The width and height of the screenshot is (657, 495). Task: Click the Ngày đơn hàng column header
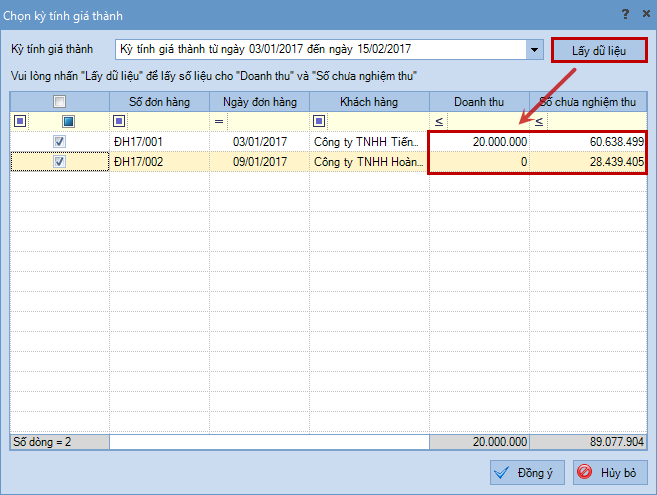tap(259, 101)
